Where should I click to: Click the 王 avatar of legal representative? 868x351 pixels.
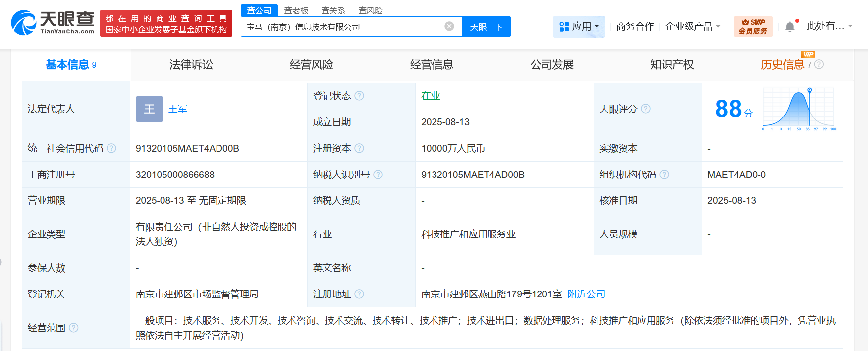[x=149, y=109]
